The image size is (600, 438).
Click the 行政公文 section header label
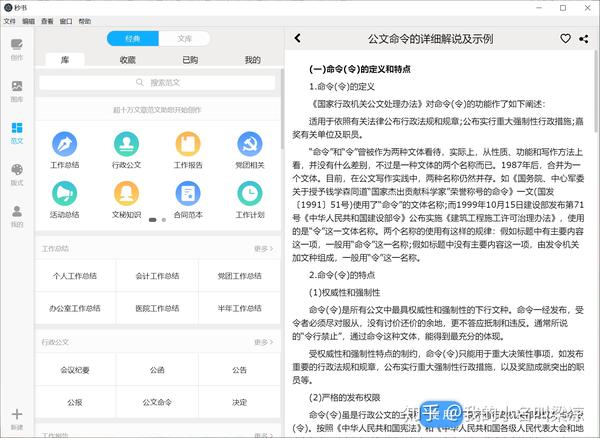click(55, 342)
